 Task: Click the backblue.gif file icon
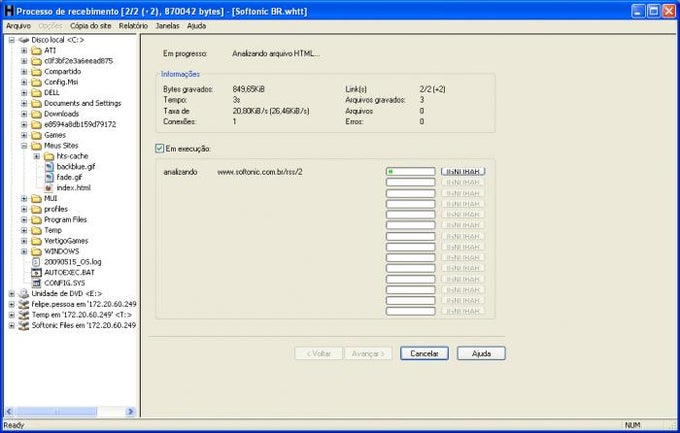pyautogui.click(x=49, y=167)
